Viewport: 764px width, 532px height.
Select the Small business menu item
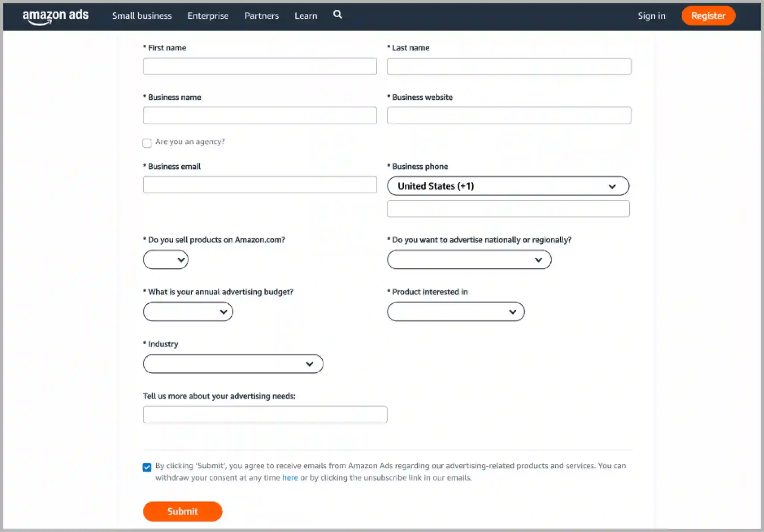point(142,16)
